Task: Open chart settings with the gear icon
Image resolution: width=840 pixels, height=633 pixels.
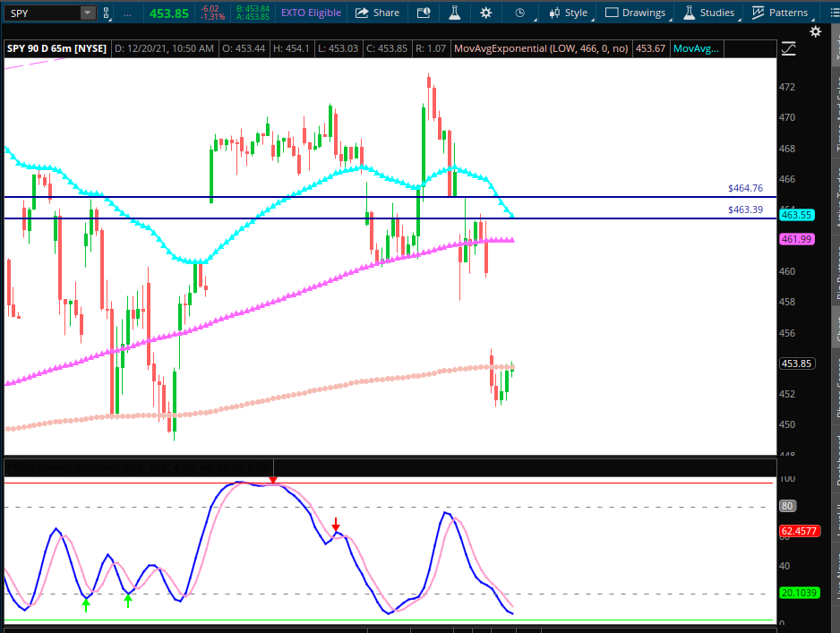Action: coord(484,13)
